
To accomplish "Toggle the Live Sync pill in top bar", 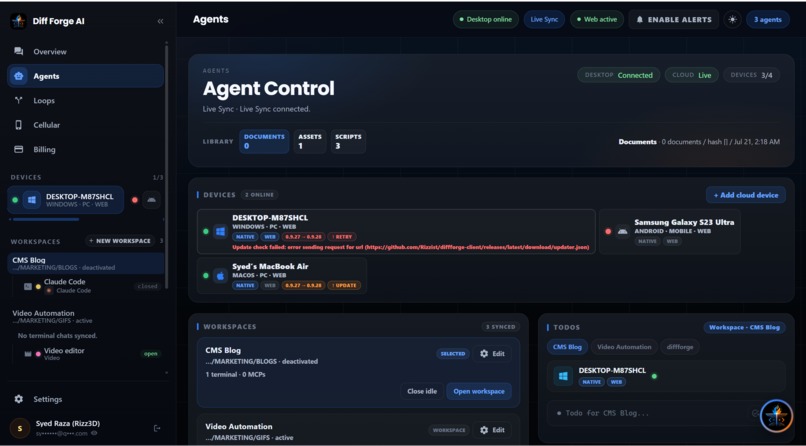I will (544, 20).
